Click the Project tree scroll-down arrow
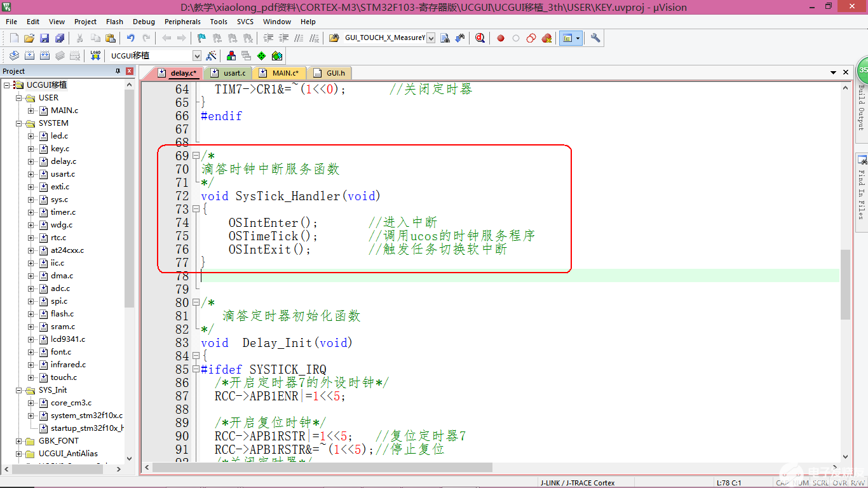The height and width of the screenshot is (488, 868). [x=130, y=458]
